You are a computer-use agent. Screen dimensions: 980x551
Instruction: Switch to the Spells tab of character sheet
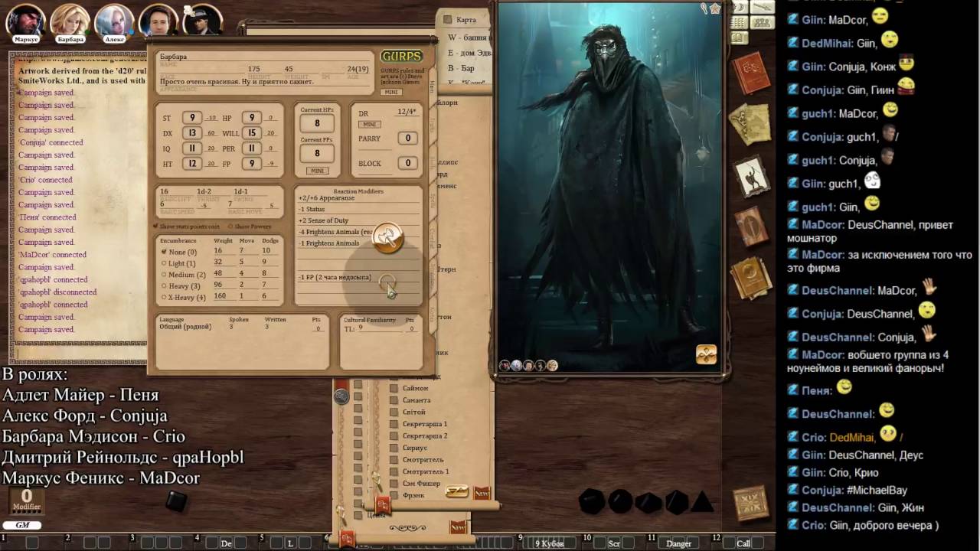pos(432,200)
